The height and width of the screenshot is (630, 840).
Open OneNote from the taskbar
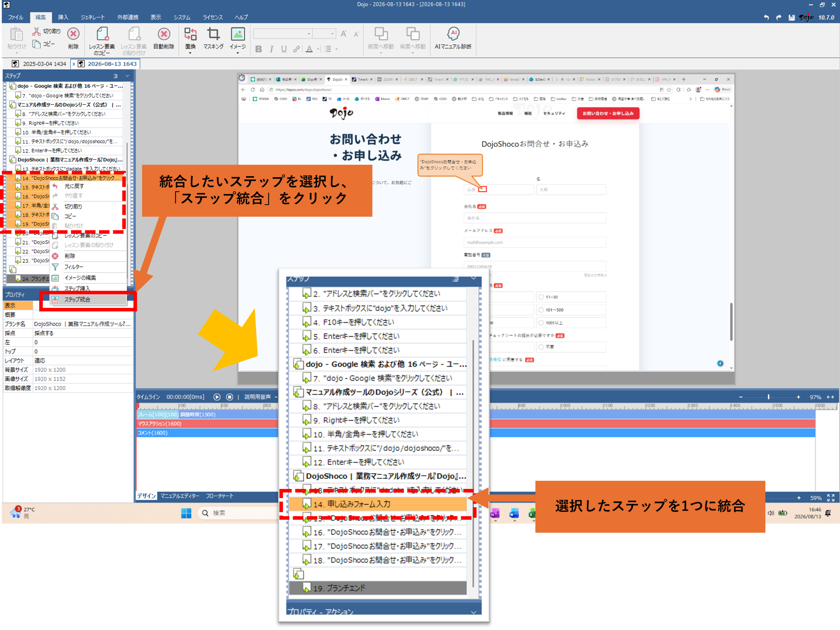[494, 514]
